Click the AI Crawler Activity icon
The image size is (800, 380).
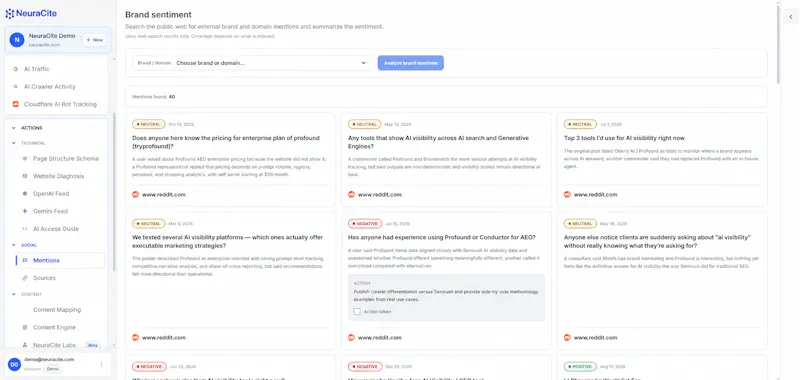pyautogui.click(x=16, y=87)
